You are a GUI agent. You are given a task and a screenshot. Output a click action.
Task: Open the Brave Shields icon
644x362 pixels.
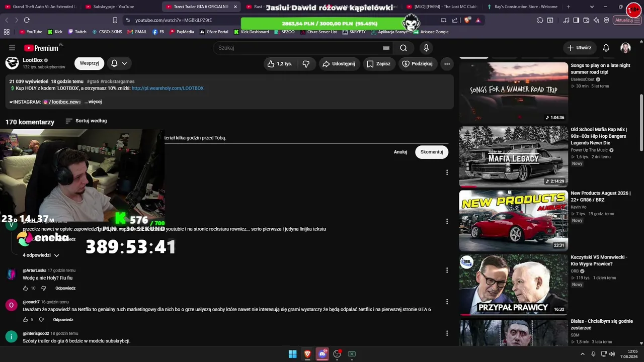tap(467, 20)
